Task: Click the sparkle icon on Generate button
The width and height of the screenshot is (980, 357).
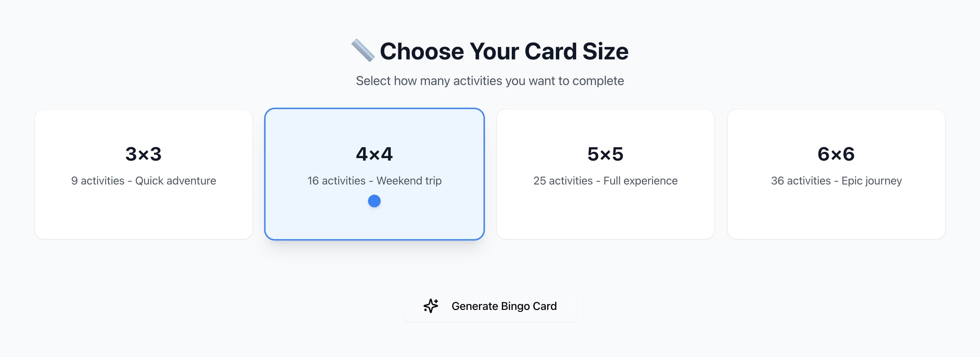Action: [x=430, y=306]
